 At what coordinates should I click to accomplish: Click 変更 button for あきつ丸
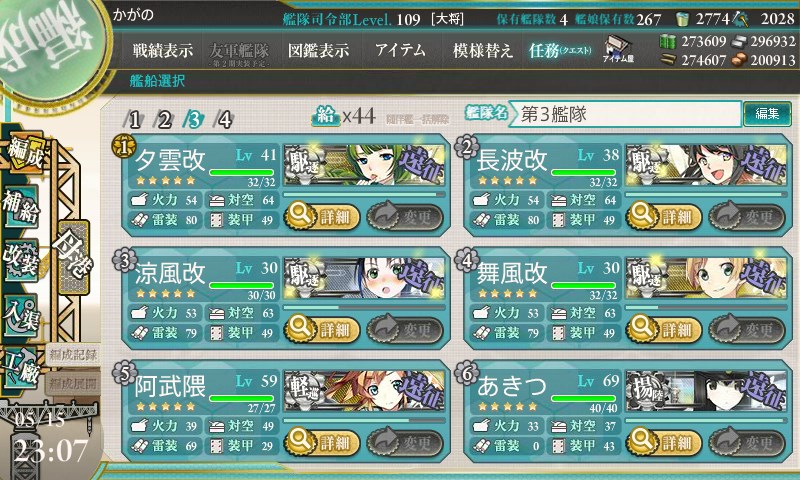(746, 442)
